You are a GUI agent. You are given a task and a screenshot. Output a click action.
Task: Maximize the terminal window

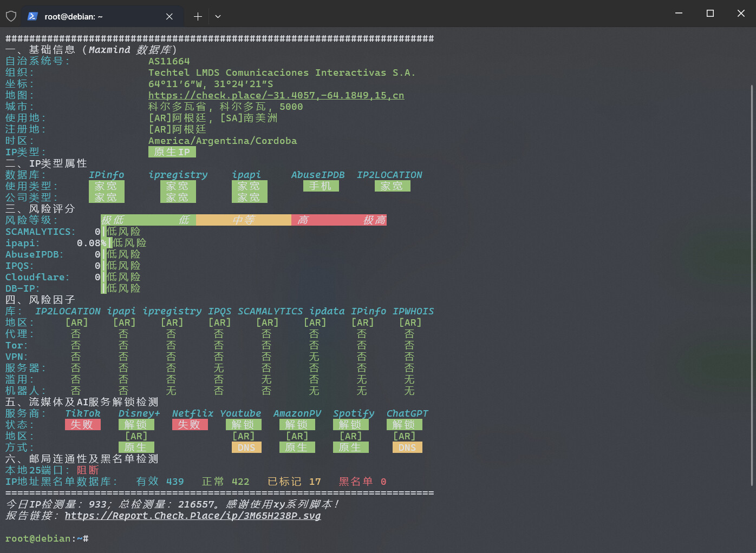[710, 14]
